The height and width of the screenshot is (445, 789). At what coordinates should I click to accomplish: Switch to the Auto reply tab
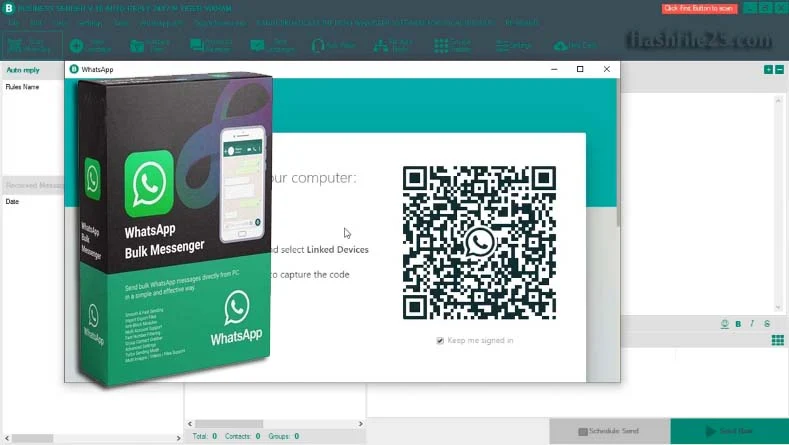point(23,70)
